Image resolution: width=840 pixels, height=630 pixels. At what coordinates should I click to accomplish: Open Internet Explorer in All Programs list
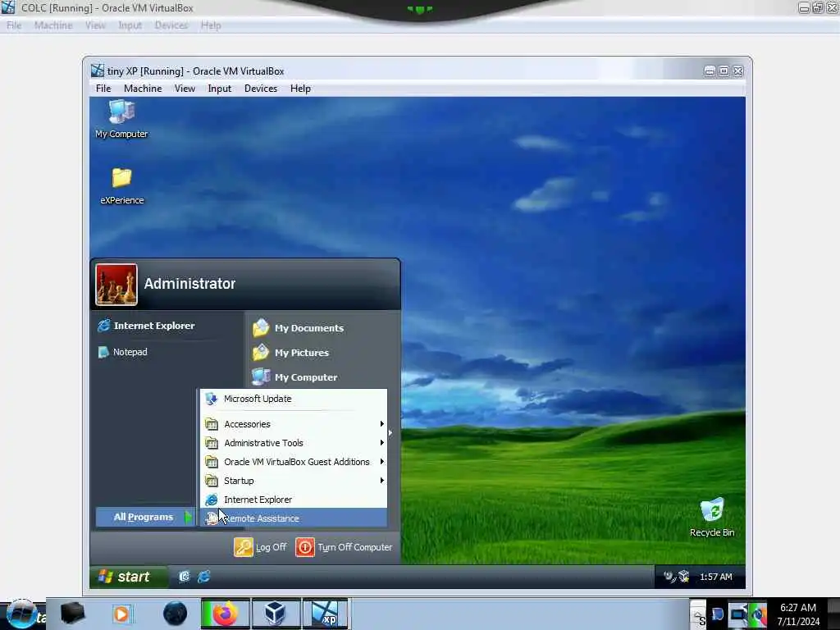coord(294,500)
